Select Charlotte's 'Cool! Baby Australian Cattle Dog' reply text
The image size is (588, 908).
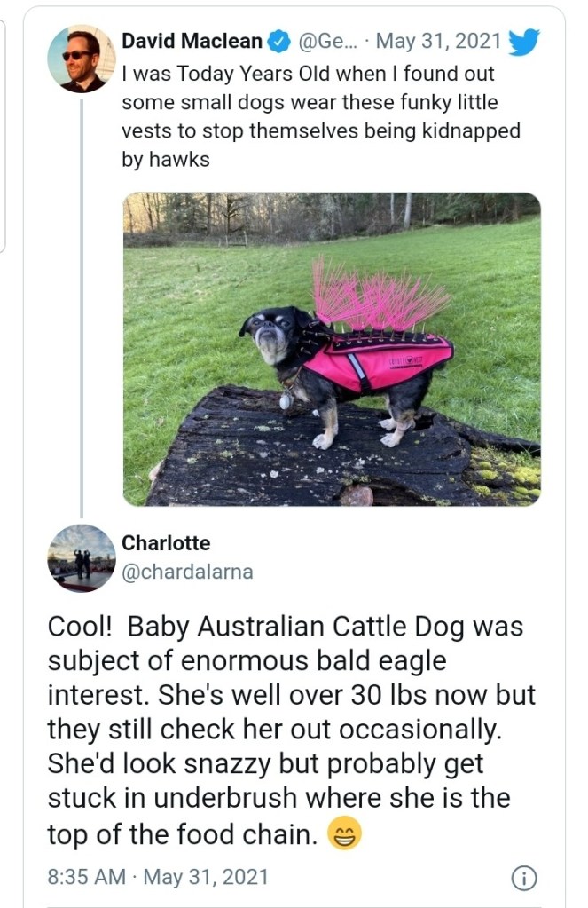(x=292, y=730)
